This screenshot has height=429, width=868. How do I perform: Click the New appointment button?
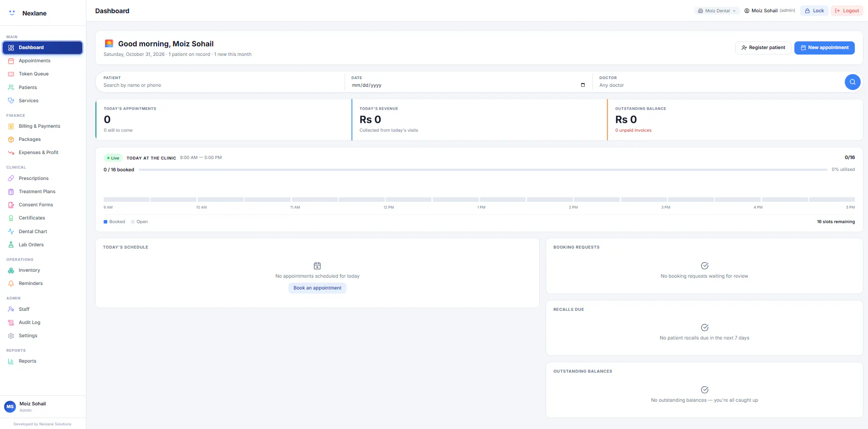point(824,48)
